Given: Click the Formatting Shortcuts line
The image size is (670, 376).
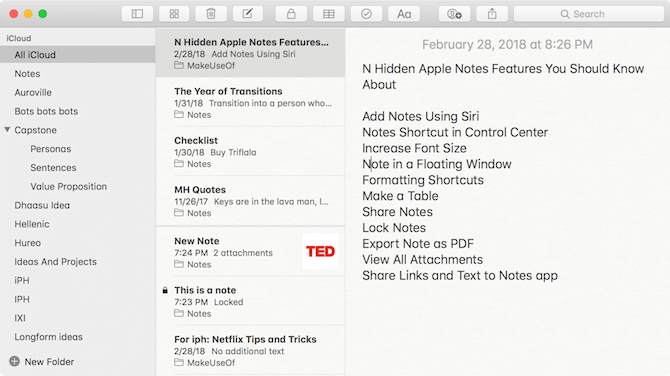Looking at the screenshot, I should tap(423, 180).
